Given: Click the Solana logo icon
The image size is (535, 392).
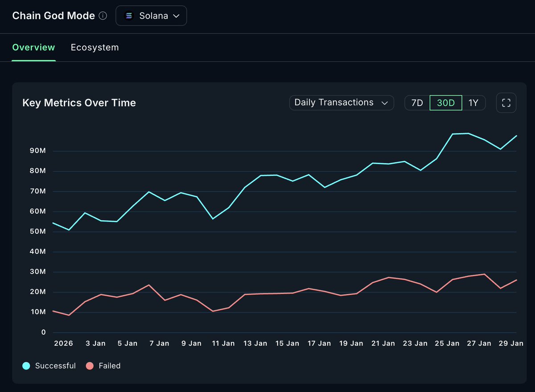Looking at the screenshot, I should pyautogui.click(x=129, y=16).
